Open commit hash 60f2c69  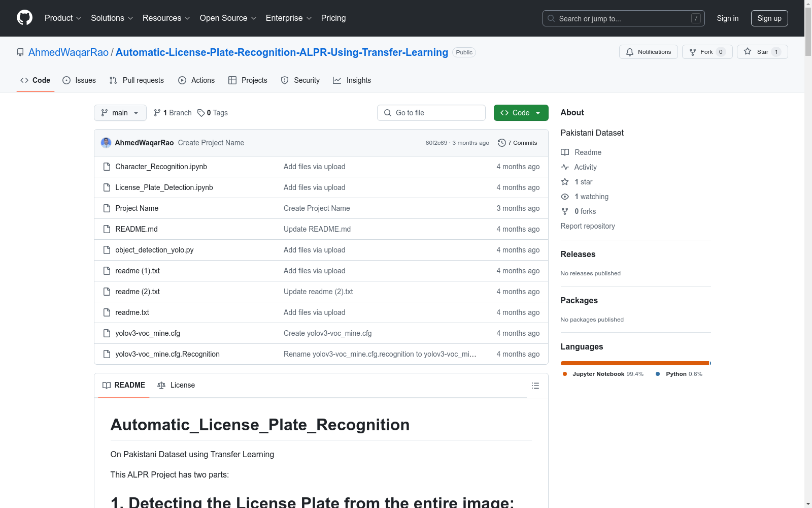[x=436, y=143]
